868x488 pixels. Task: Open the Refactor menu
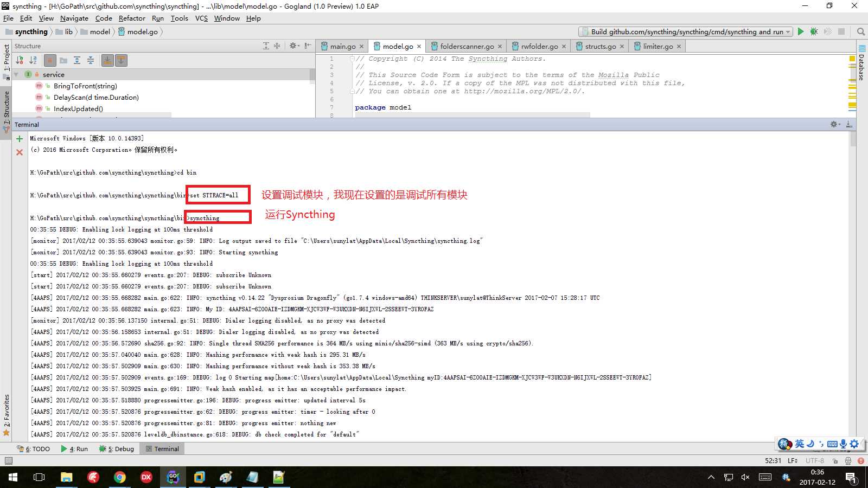click(132, 18)
